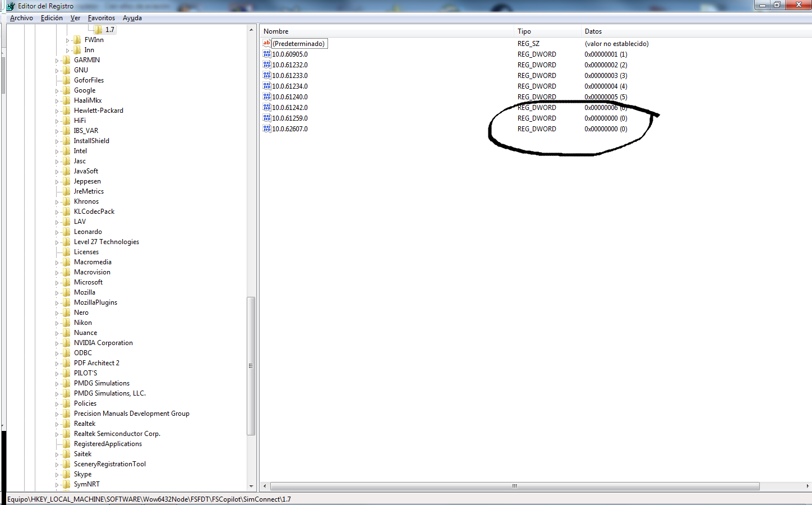Select the 10.0.61259.0 registry value
This screenshot has width=812, height=505.
tap(290, 118)
